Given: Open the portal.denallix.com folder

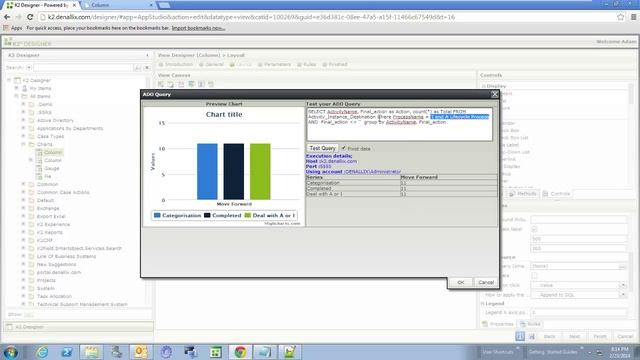Looking at the screenshot, I should point(59,272).
